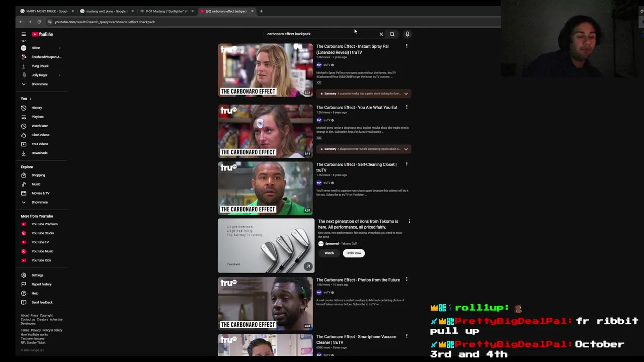Screen dimensions: 644x362
Task: Expand the You section chevron
Action: [30, 99]
